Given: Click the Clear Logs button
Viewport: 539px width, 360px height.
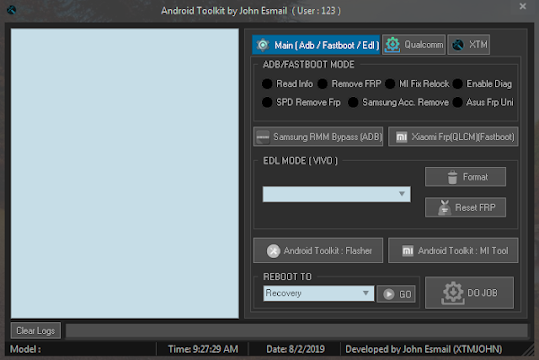Looking at the screenshot, I should coord(36,331).
